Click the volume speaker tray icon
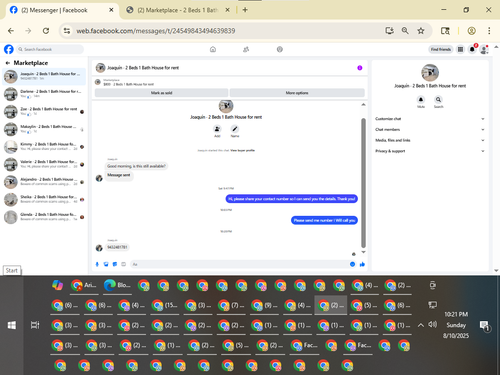This screenshot has height=375, width=500. (x=432, y=324)
